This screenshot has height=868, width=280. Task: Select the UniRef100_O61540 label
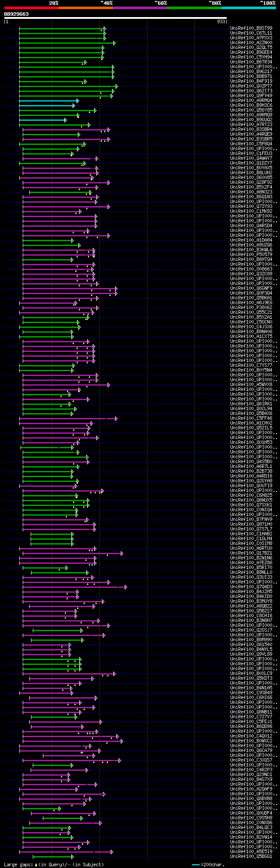[x=251, y=645]
